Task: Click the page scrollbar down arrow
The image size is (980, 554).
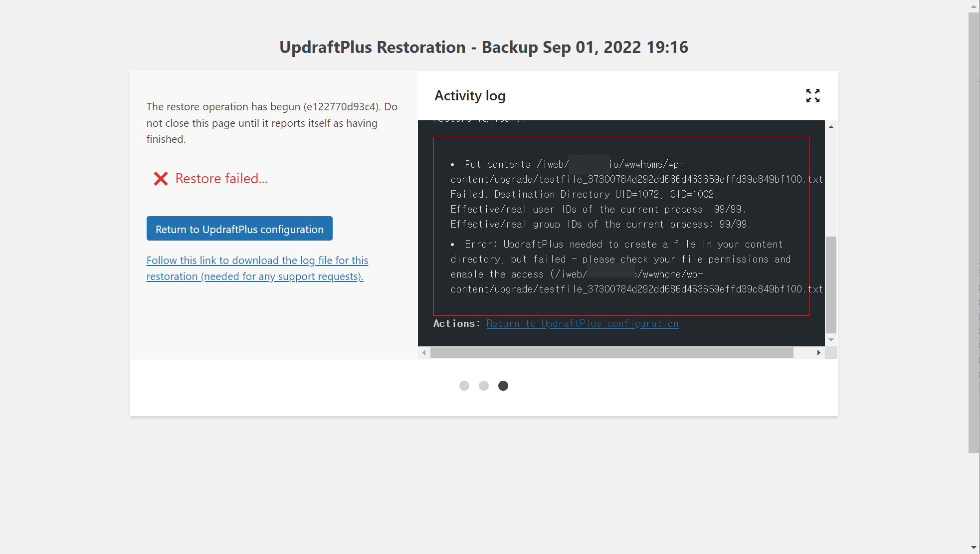Action: pos(974,548)
